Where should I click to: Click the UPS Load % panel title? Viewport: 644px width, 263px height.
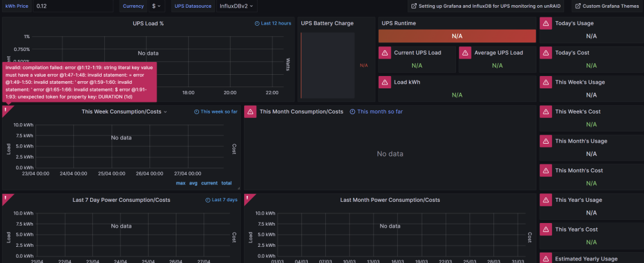pos(148,23)
